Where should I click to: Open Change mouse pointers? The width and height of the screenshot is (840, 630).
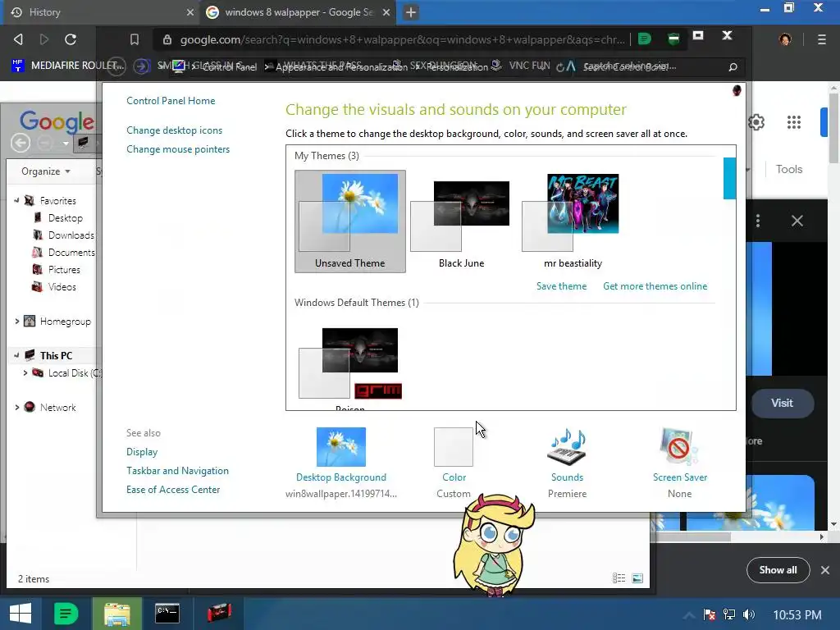(x=178, y=149)
